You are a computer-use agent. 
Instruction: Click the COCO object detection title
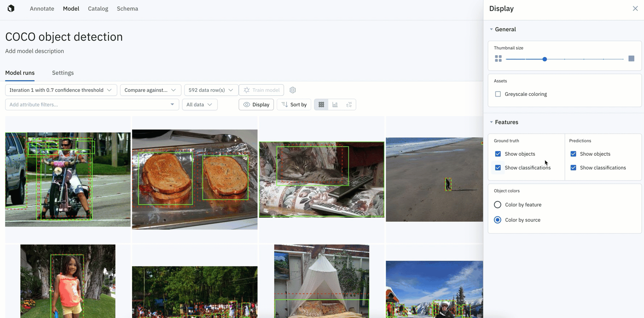click(64, 37)
